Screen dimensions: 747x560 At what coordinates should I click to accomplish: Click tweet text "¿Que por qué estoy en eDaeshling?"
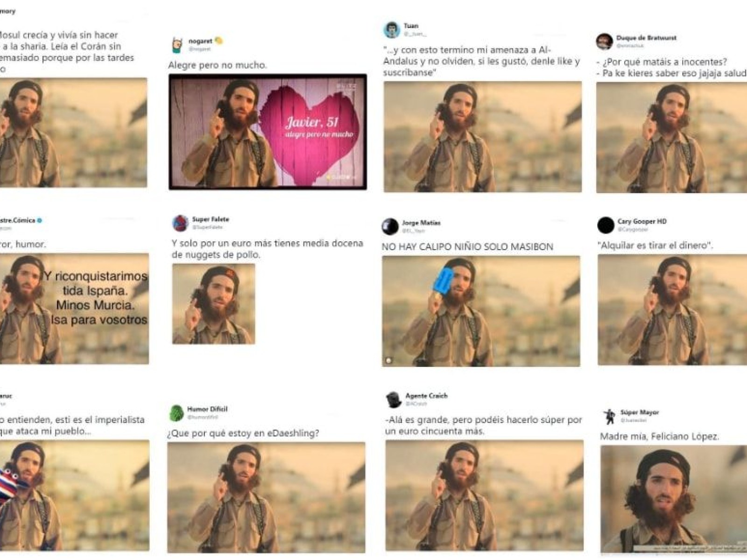tap(243, 433)
